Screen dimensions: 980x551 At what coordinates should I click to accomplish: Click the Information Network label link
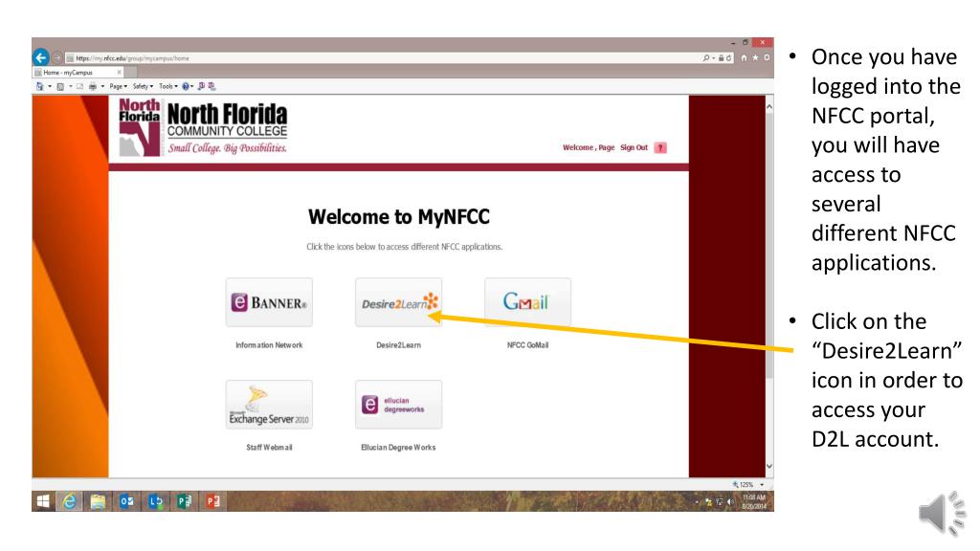coord(269,344)
